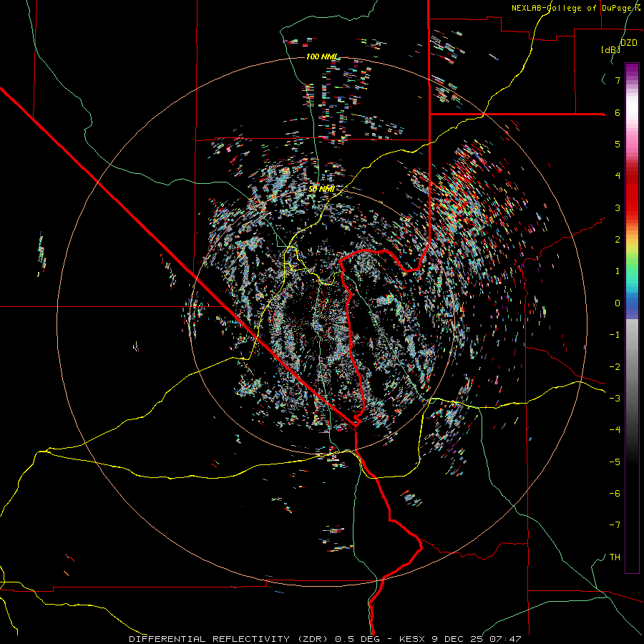644x644 pixels.
Task: Click the -4 value on color scale
Action: click(x=615, y=430)
